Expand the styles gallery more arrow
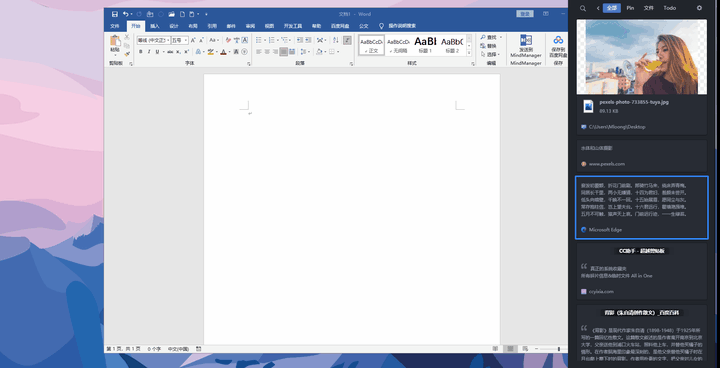This screenshot has width=720, height=368. click(x=469, y=53)
